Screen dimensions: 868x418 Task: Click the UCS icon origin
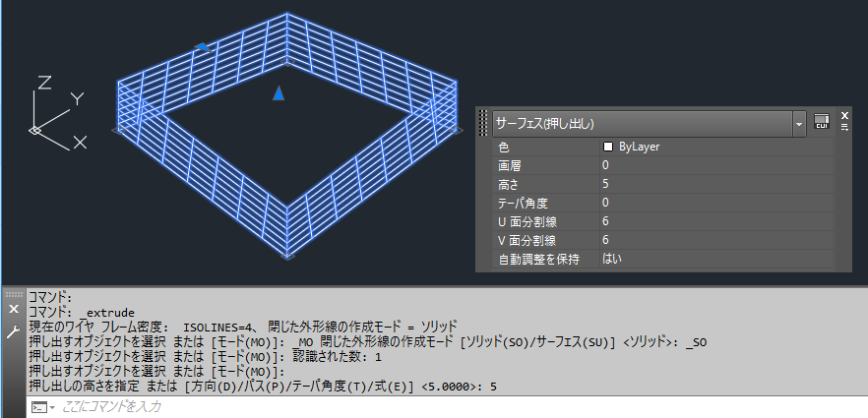click(x=34, y=131)
